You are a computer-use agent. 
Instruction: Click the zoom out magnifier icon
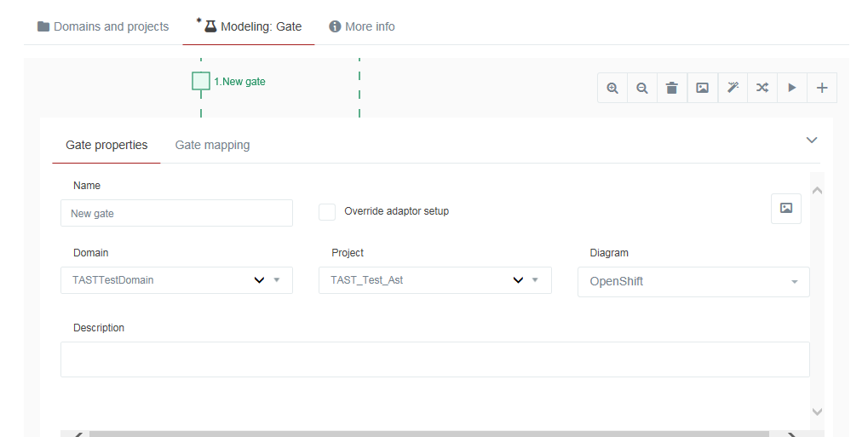(x=642, y=88)
